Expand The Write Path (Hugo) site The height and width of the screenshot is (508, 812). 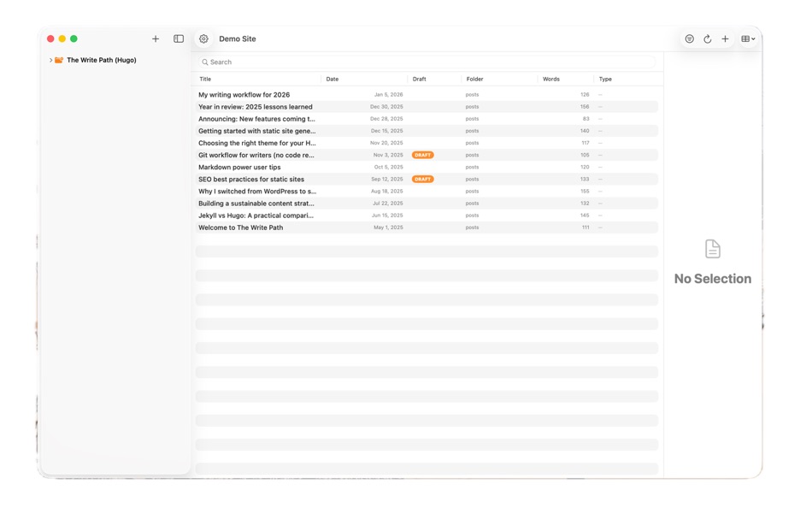[x=51, y=60]
